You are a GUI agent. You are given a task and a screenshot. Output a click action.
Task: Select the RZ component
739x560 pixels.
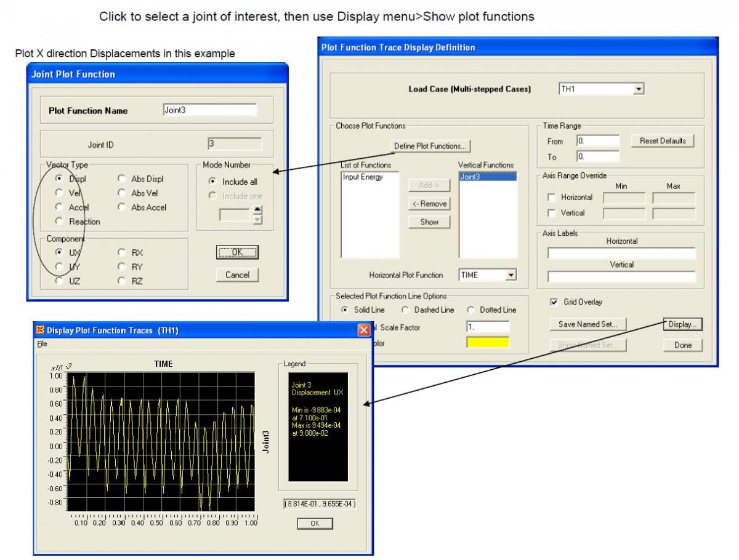121,281
